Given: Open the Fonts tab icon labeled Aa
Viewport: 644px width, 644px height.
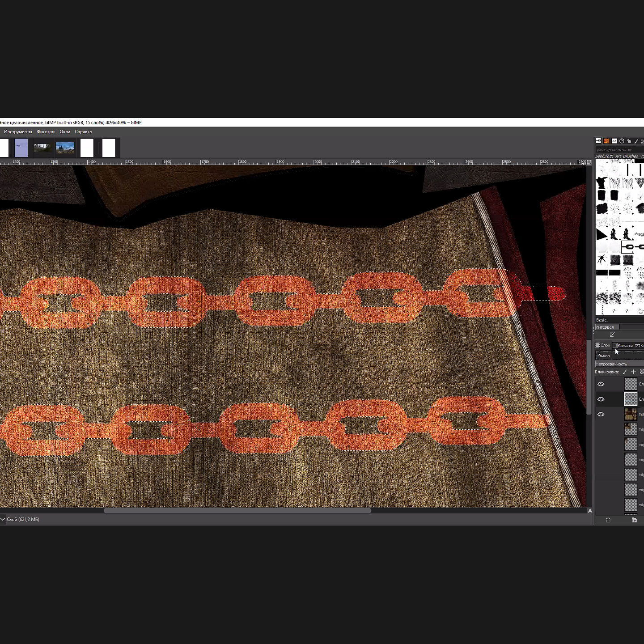Looking at the screenshot, I should pyautogui.click(x=614, y=141).
